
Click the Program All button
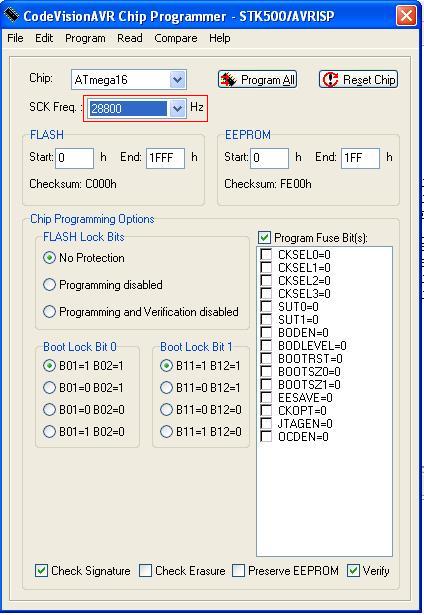tap(257, 79)
